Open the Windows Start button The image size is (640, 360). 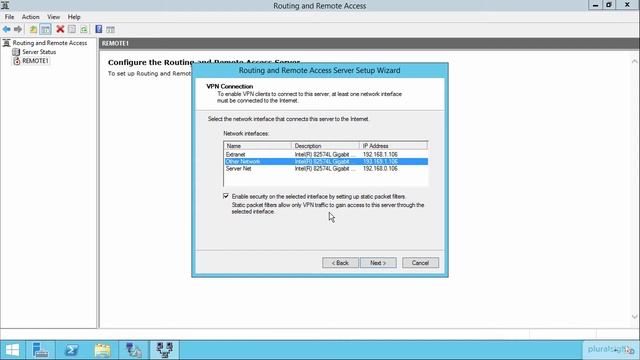point(12,350)
